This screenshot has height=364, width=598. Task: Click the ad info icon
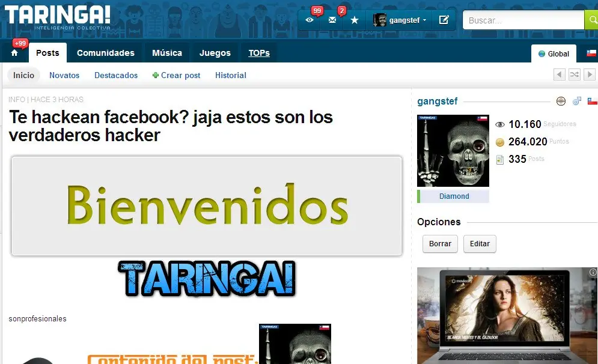(593, 272)
